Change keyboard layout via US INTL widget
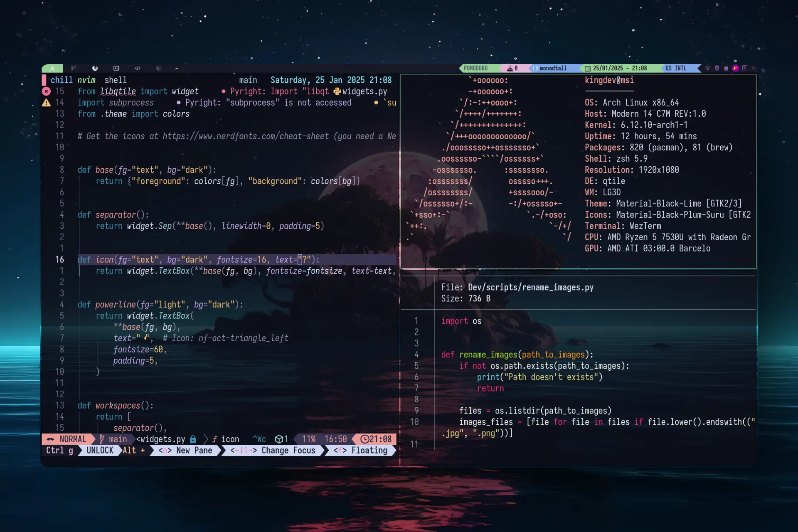The width and height of the screenshot is (798, 532). (676, 68)
